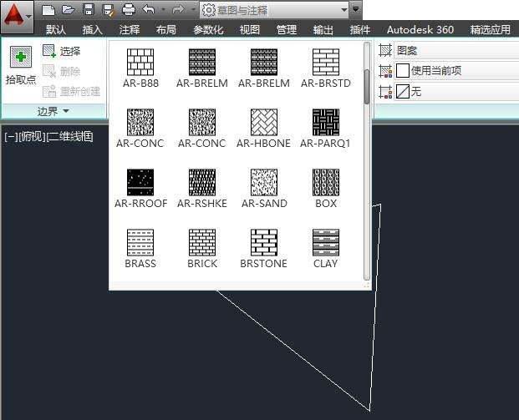Expand the 边界 panel
Viewport: 519px width, 420px height.
point(53,111)
